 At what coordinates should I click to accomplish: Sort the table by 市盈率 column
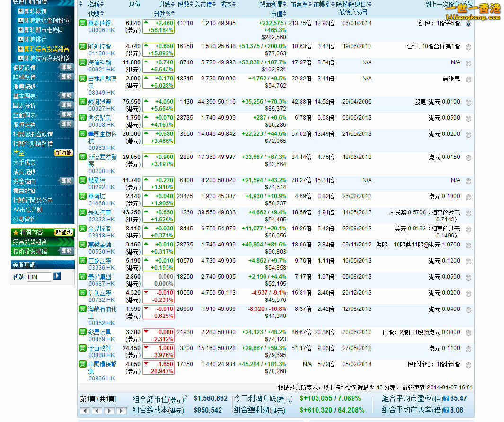tap(301, 4)
